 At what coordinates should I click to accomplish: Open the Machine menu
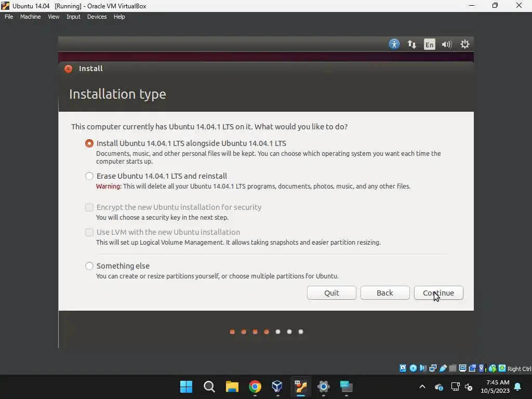tap(31, 17)
